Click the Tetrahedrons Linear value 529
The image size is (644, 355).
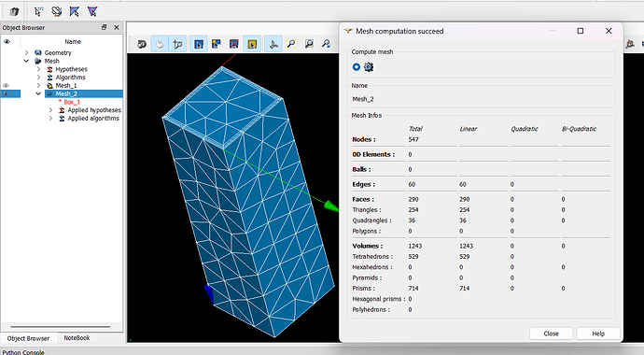[x=465, y=256]
